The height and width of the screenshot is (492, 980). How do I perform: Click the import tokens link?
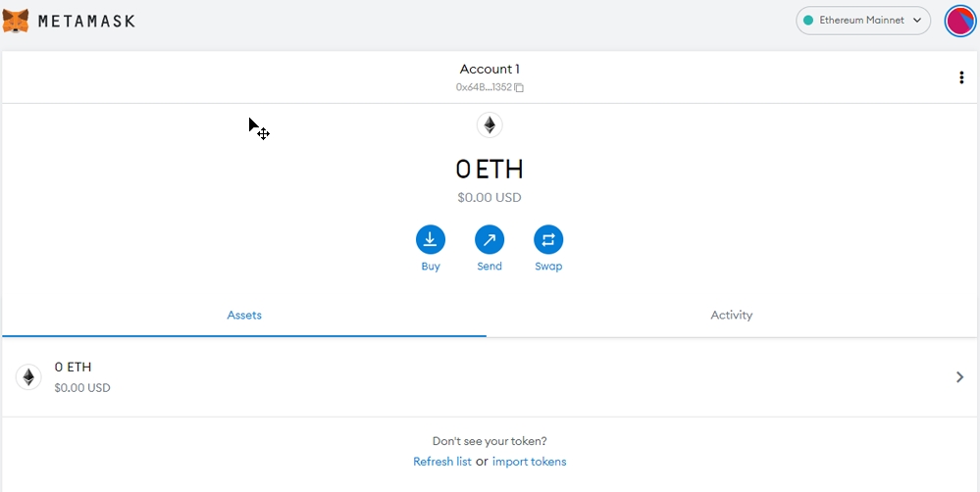[529, 462]
